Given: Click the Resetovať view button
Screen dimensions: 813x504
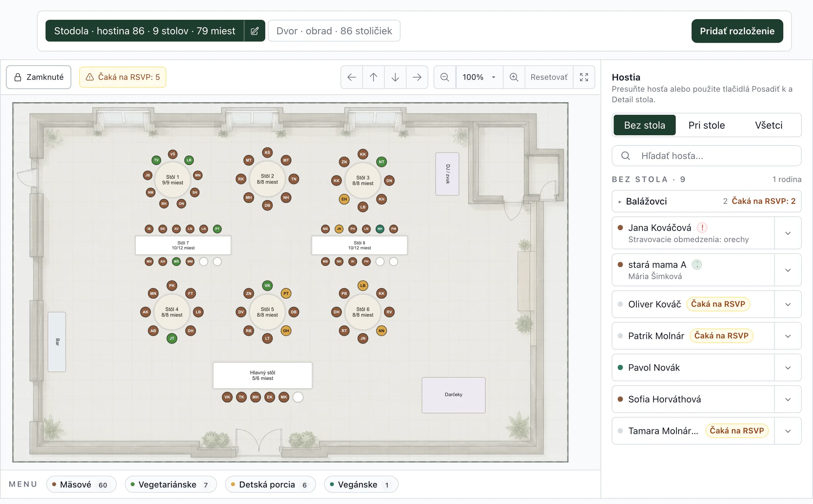Looking at the screenshot, I should coord(549,77).
